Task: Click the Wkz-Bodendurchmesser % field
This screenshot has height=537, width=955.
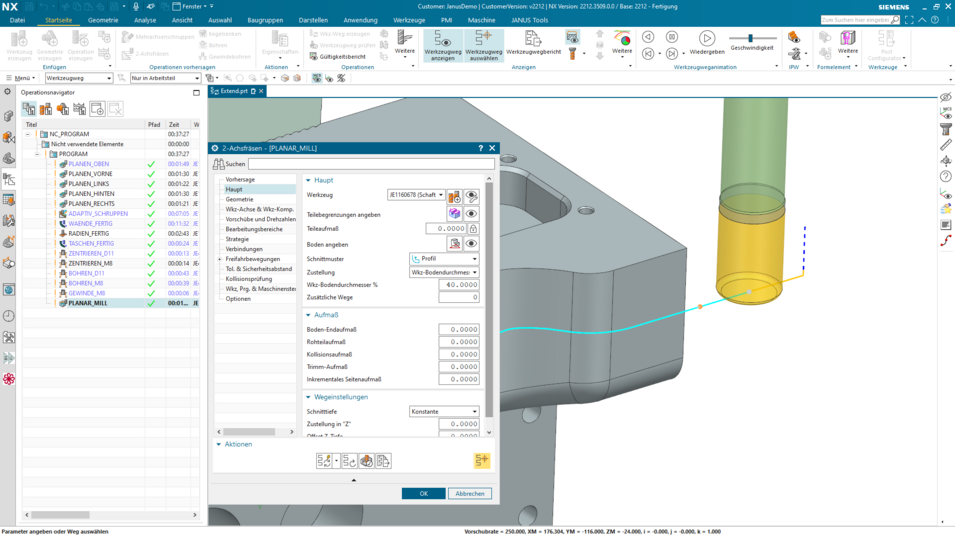Action: coord(459,285)
